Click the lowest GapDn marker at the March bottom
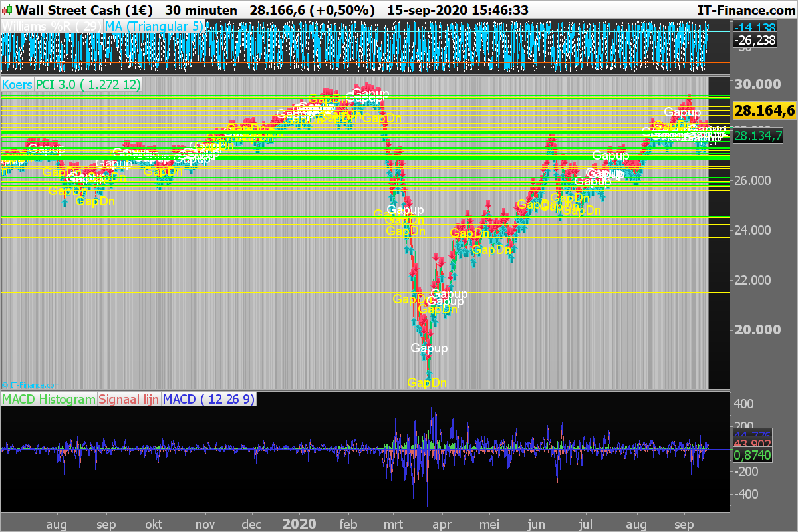Viewport: 798px width, 532px height. click(x=427, y=382)
